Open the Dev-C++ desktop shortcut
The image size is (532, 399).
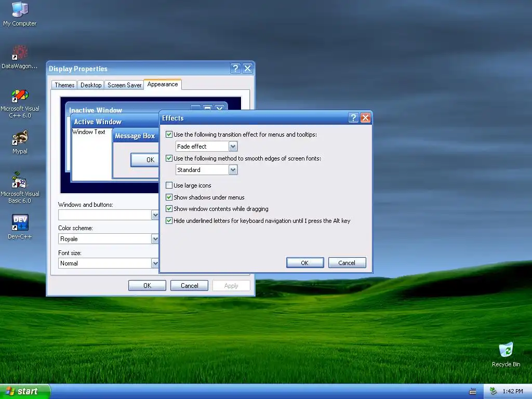coord(20,227)
